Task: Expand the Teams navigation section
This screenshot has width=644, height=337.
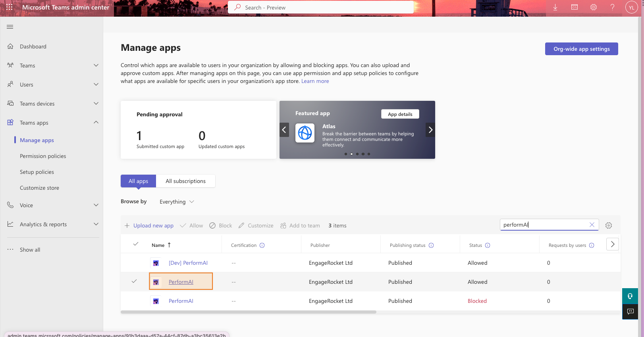Action: 96,65
